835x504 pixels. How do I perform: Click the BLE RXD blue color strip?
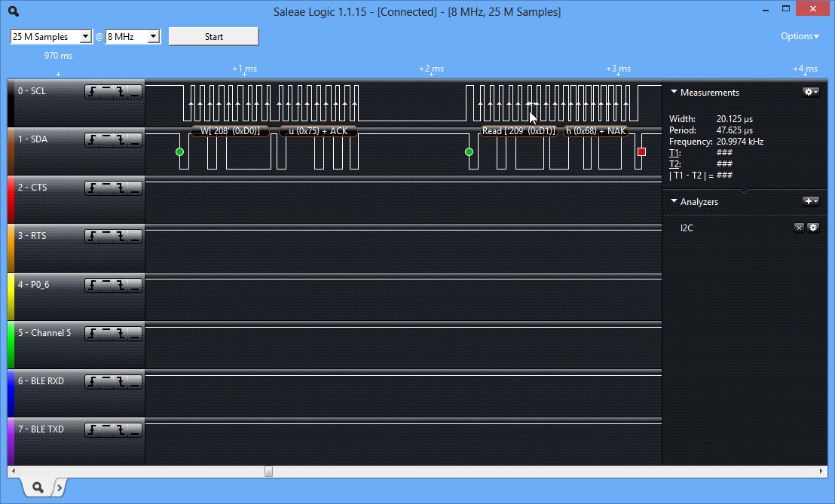(x=11, y=393)
